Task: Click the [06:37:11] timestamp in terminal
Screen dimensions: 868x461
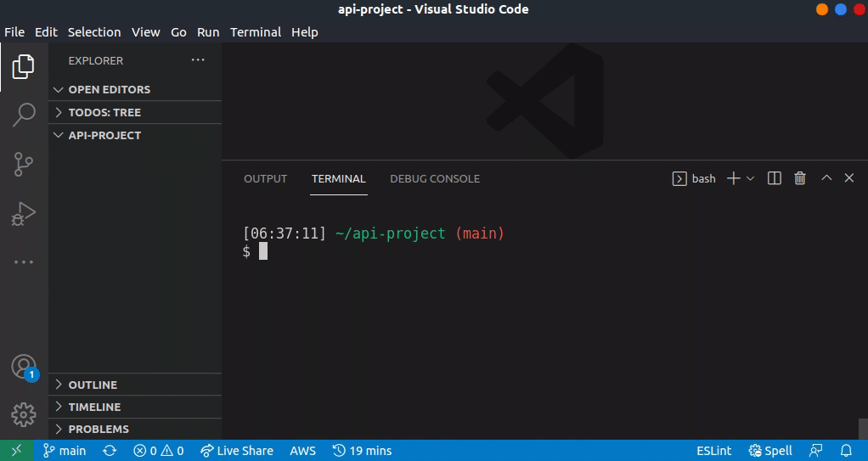Action: (x=285, y=233)
